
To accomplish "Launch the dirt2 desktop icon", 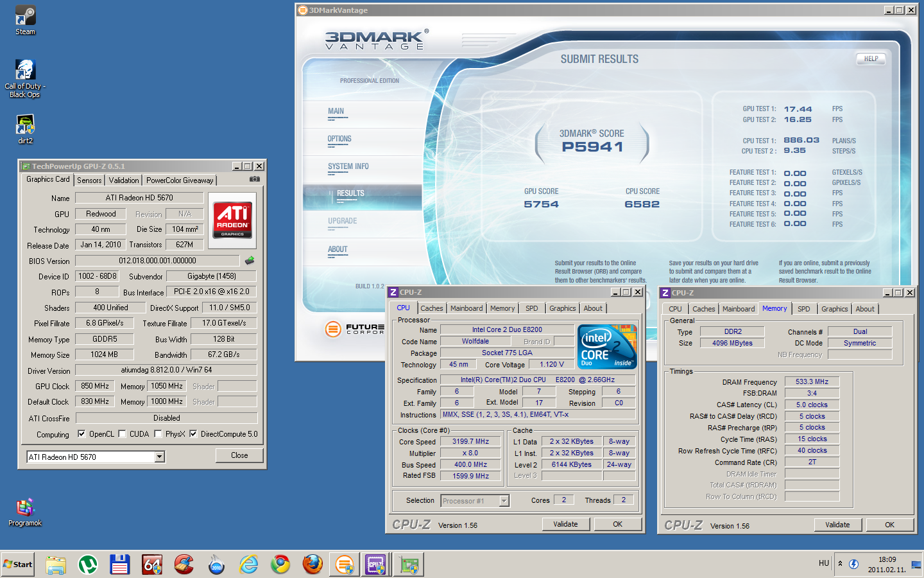I will pyautogui.click(x=25, y=129).
